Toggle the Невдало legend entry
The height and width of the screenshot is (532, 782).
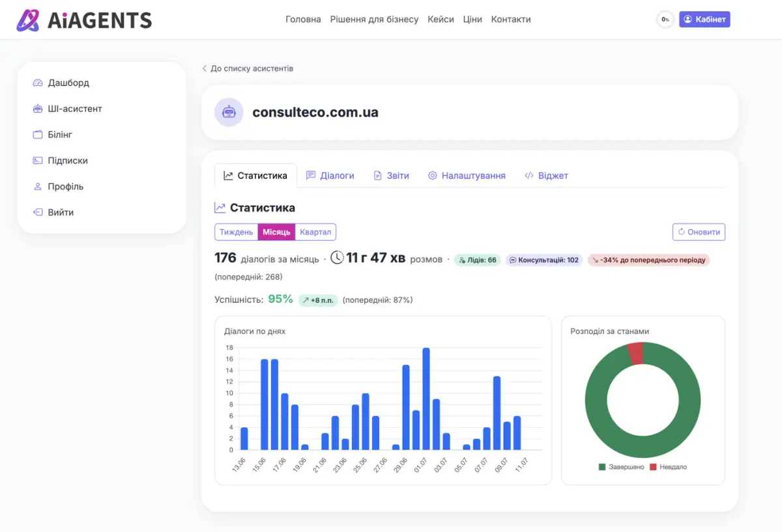click(668, 467)
